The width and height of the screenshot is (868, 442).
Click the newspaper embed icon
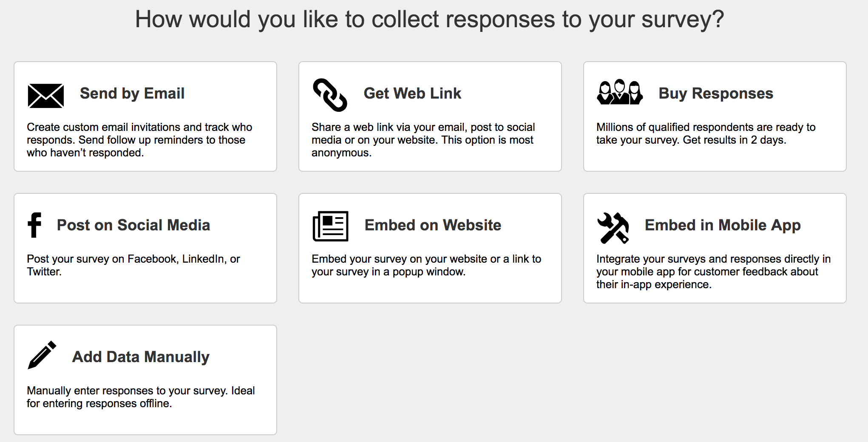coord(330,226)
